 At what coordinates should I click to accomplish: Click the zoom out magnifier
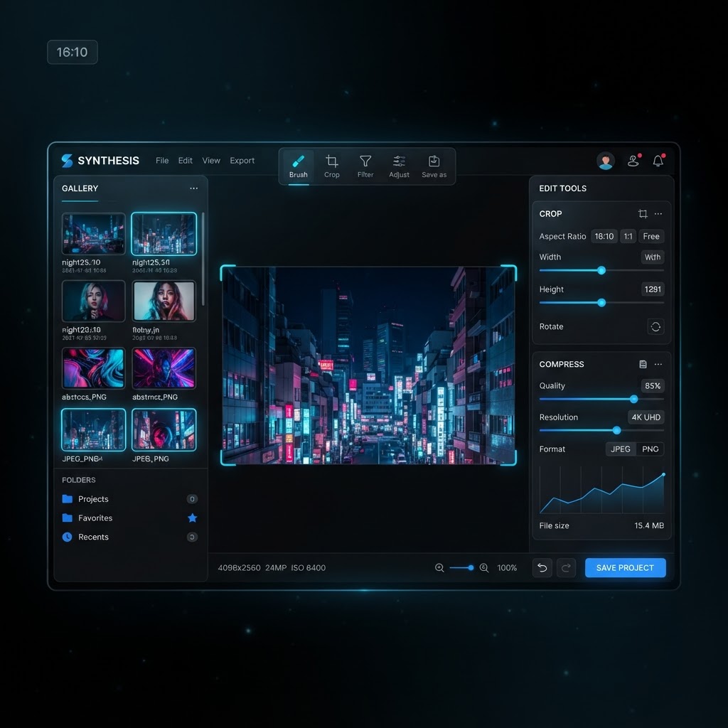(x=439, y=567)
